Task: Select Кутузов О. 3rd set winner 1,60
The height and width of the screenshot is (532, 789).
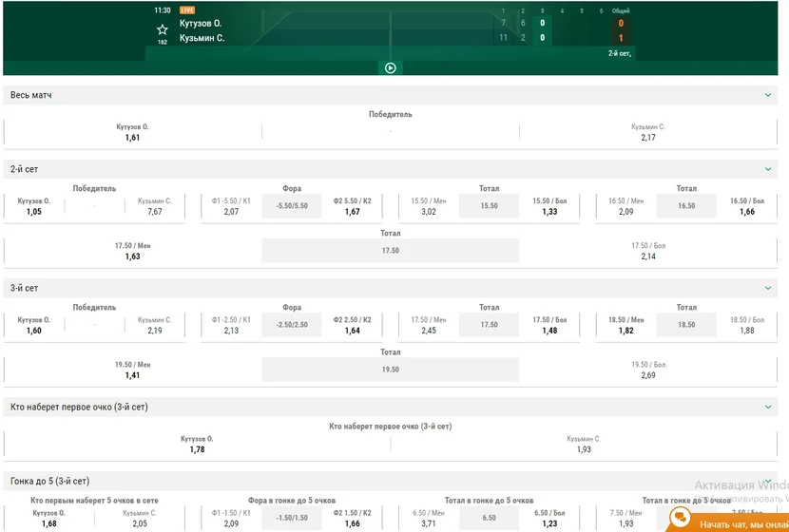Action: (33, 325)
